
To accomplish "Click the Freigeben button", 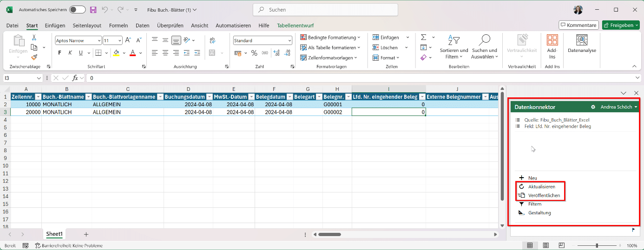I will (621, 25).
